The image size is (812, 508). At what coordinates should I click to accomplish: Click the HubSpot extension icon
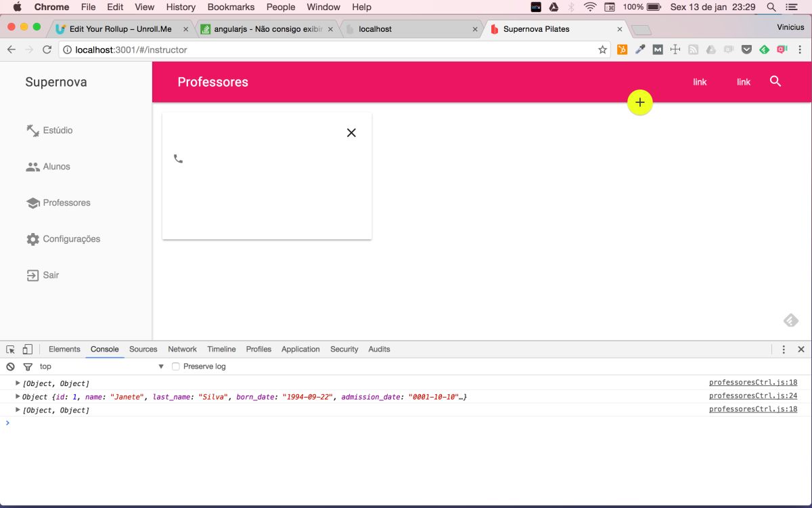coord(622,49)
